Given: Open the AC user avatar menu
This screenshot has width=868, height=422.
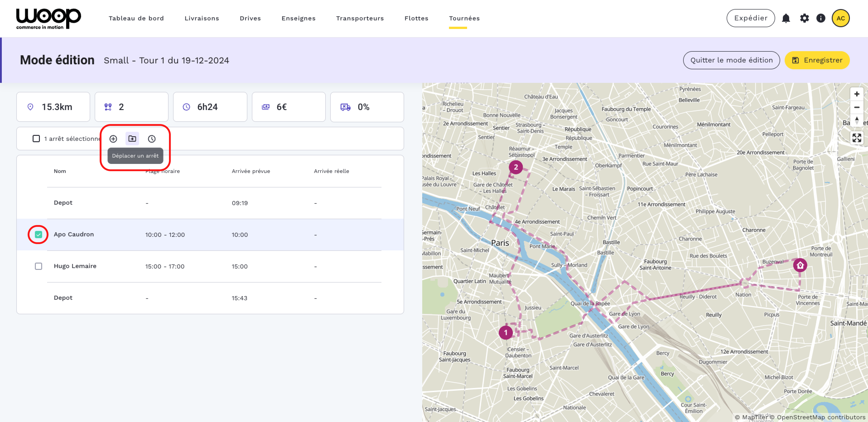Looking at the screenshot, I should pos(840,18).
